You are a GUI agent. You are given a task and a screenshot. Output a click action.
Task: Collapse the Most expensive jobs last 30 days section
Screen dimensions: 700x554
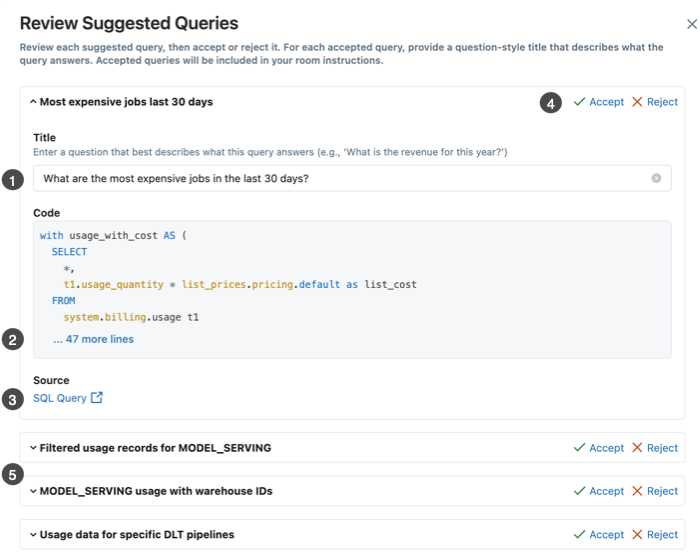coord(32,102)
